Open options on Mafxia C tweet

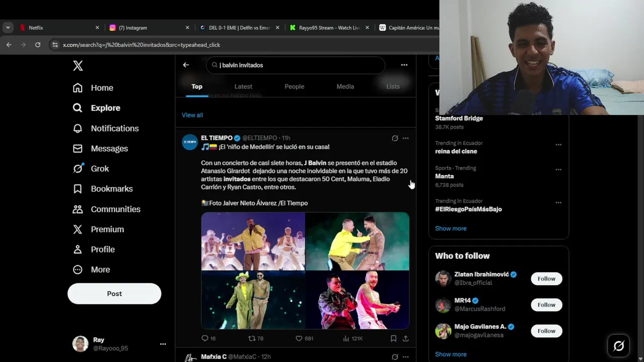pos(406,356)
